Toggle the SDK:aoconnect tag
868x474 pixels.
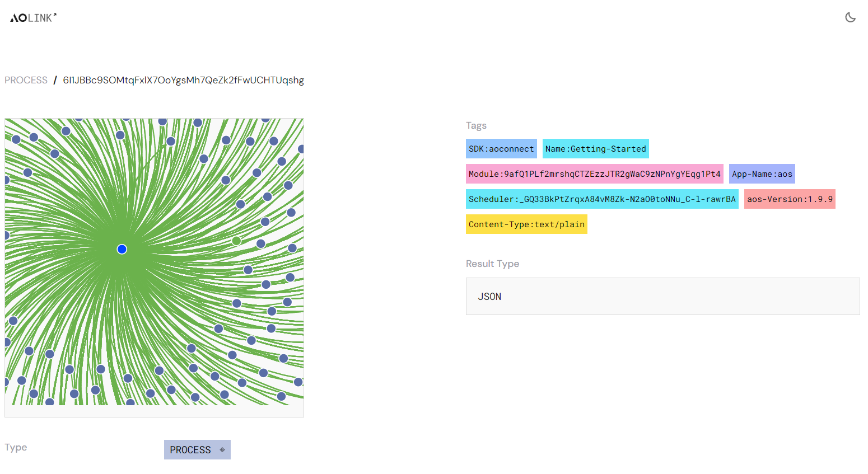(501, 148)
